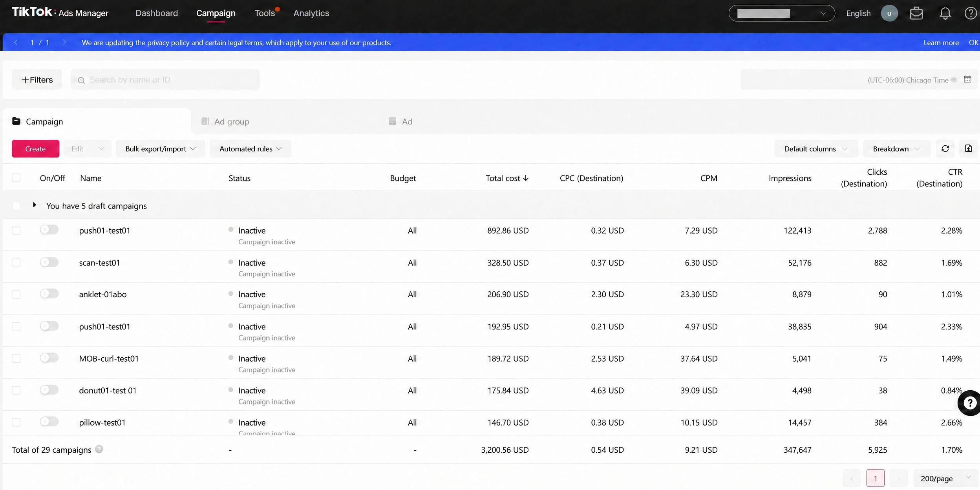Image resolution: width=980 pixels, height=490 pixels.
Task: Open the Bulk export/import dropdown
Action: [x=160, y=149]
